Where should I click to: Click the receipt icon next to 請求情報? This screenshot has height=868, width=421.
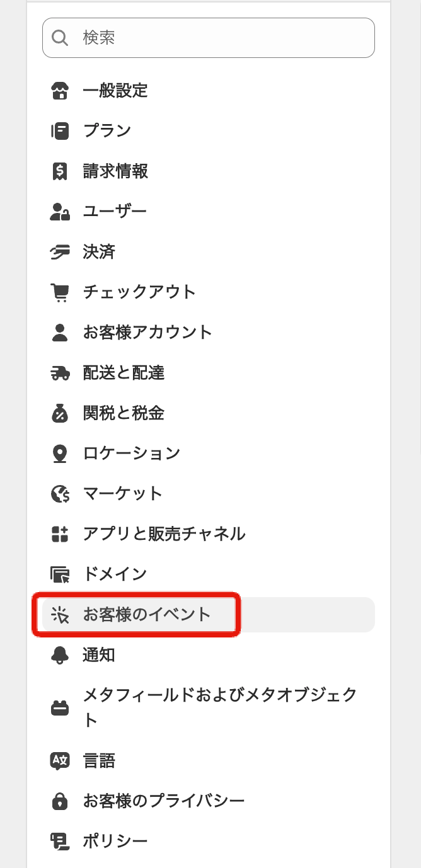[59, 171]
